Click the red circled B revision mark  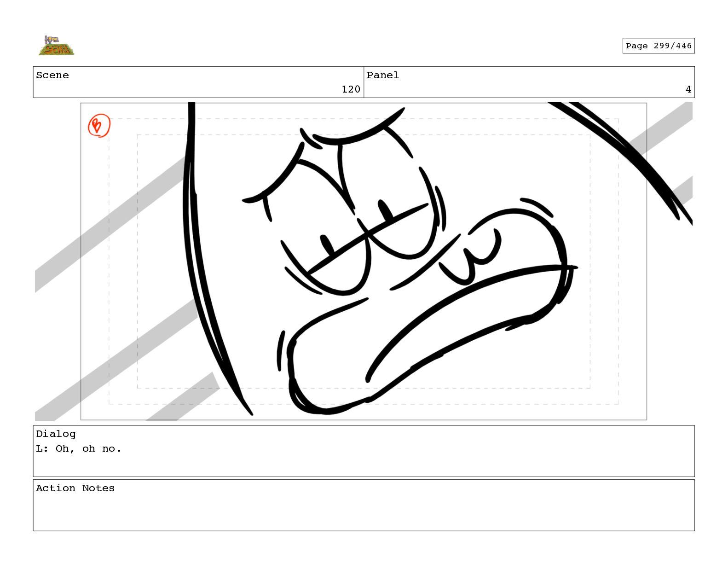point(99,126)
